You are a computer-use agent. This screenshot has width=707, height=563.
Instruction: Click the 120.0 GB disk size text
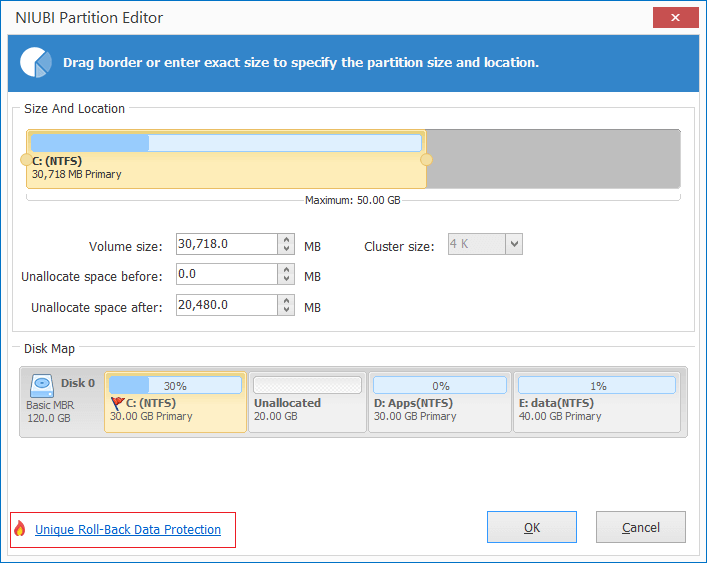click(x=49, y=418)
